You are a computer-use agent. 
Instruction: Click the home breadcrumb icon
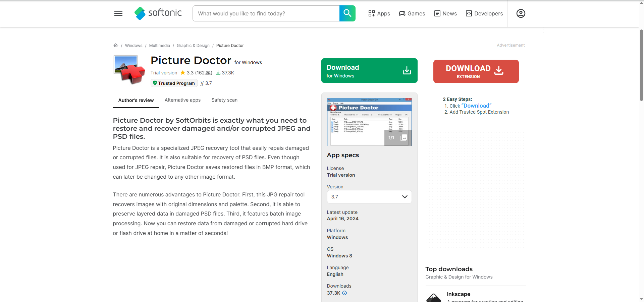(x=116, y=46)
